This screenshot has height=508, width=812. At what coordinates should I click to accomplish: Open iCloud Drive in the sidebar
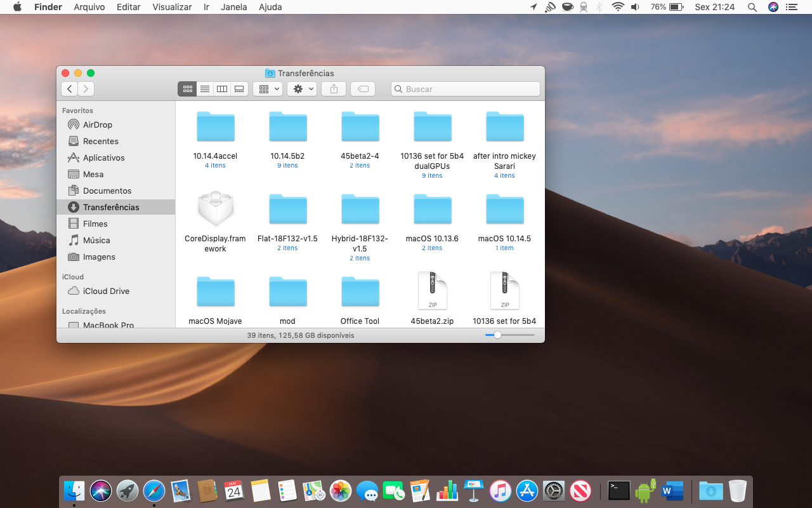click(x=106, y=291)
